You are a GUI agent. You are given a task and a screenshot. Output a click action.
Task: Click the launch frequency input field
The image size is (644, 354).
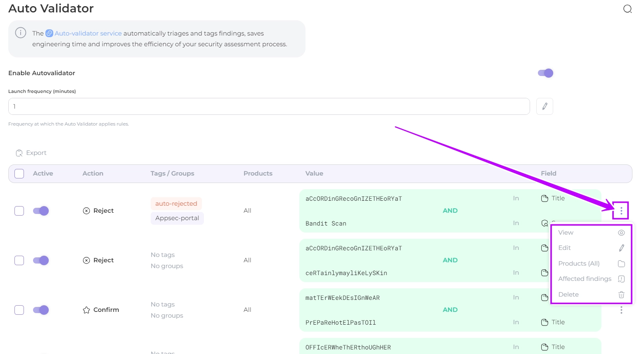269,106
